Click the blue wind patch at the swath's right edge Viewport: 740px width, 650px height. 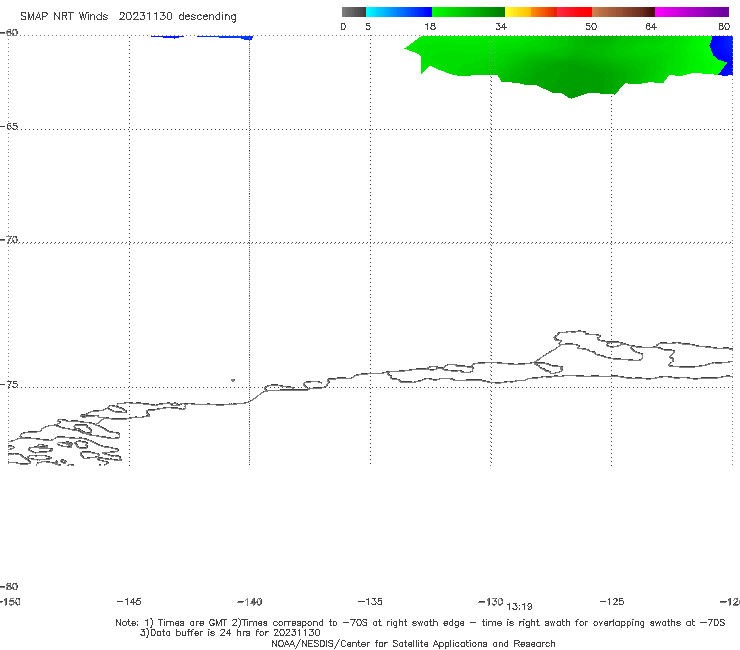tap(723, 54)
